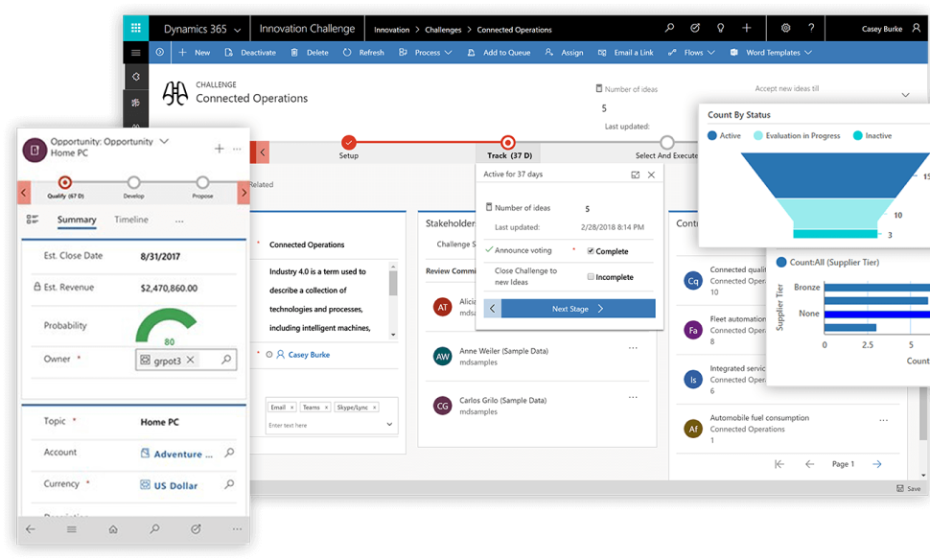Open the app launcher waffle icon
The image size is (930, 560).
(136, 28)
